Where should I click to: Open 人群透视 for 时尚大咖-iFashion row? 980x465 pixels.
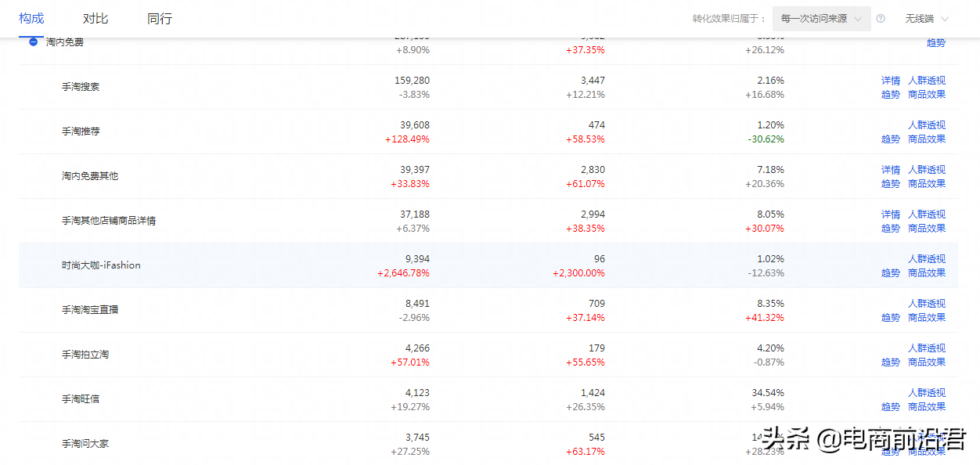coord(927,259)
